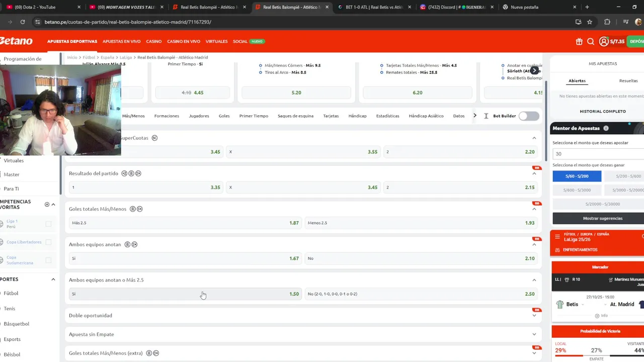
Task: Select the S/200 - S/600 winnings range
Action: 624,176
